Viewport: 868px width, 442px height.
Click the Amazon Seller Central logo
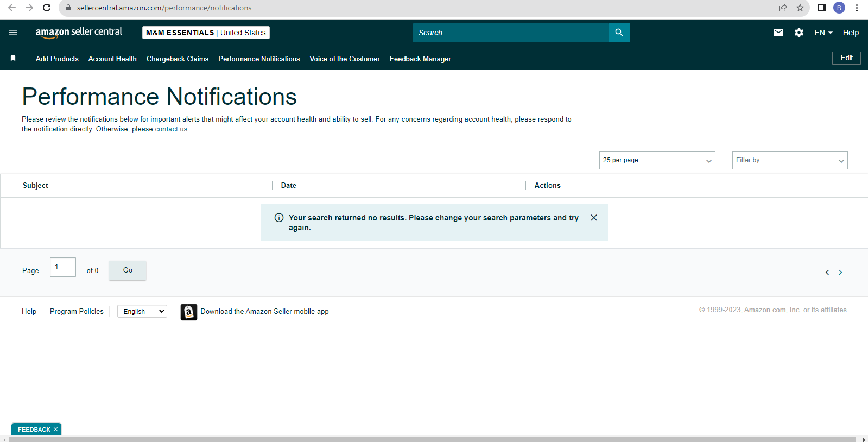[79, 33]
